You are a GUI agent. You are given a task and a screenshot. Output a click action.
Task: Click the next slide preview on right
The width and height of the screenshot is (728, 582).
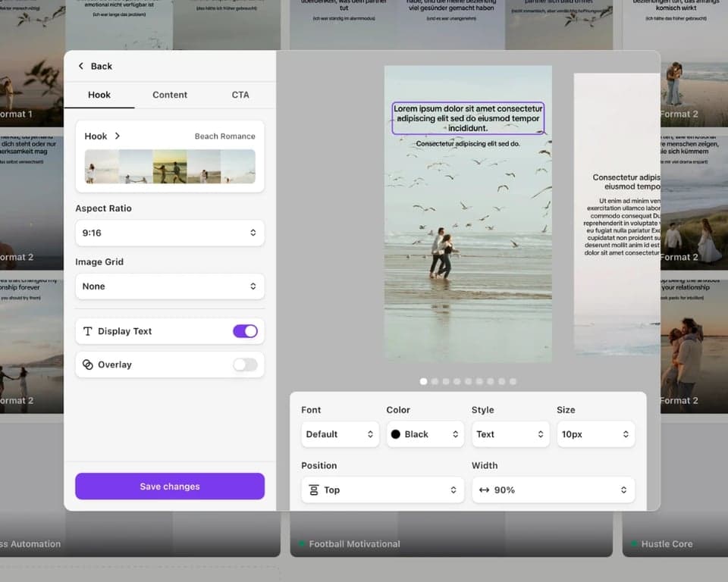click(x=617, y=214)
